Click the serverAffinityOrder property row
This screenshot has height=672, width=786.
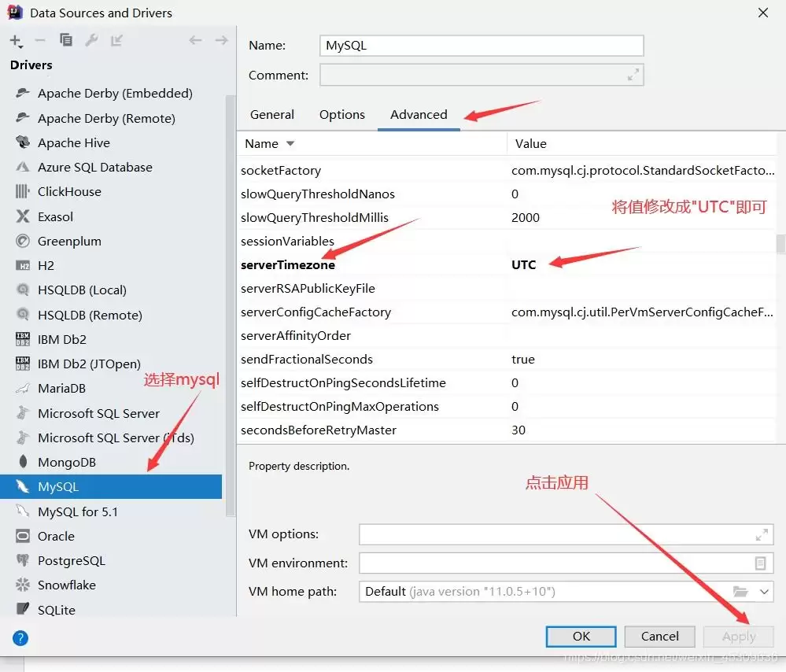(x=507, y=335)
